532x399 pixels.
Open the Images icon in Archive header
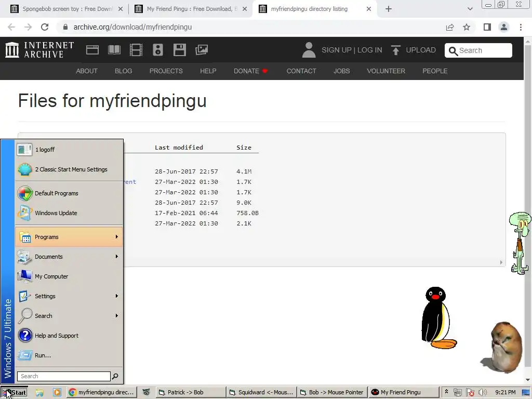pyautogui.click(x=202, y=50)
